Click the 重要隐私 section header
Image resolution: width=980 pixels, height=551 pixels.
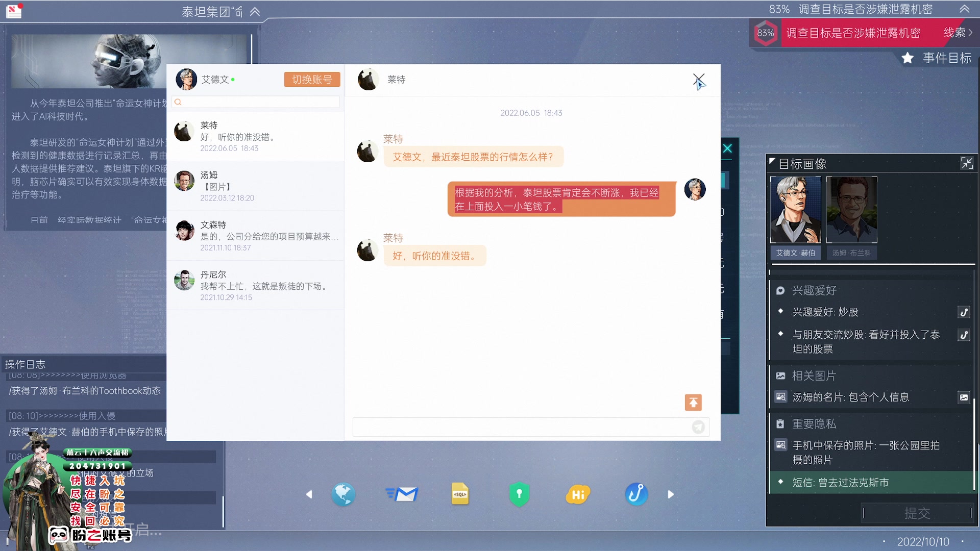[x=814, y=424]
